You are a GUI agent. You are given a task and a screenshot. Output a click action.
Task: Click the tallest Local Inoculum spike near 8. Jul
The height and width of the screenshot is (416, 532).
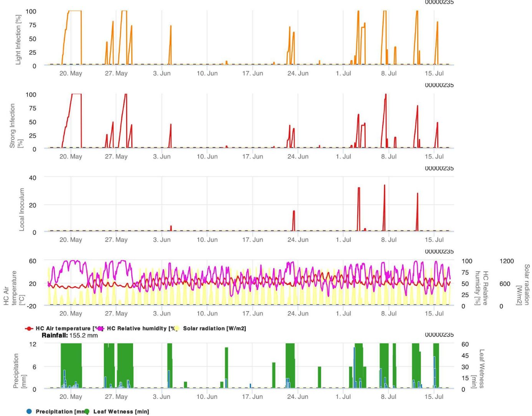[x=385, y=187]
